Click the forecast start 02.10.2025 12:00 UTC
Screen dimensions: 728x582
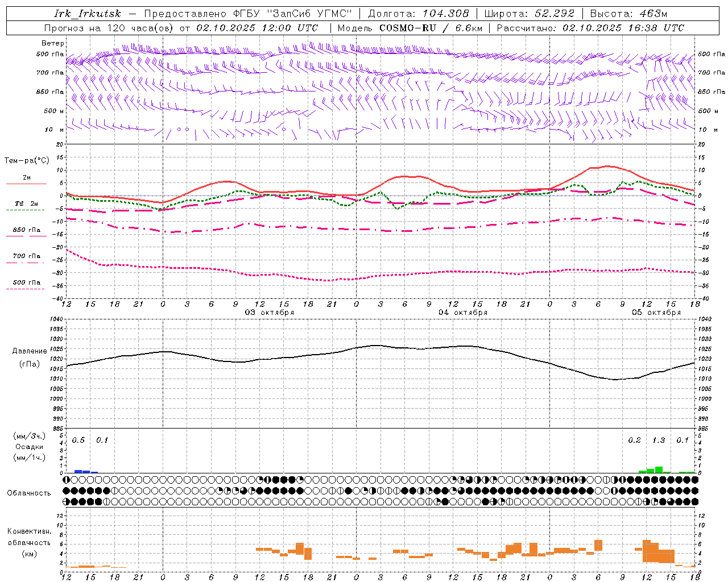257,28
